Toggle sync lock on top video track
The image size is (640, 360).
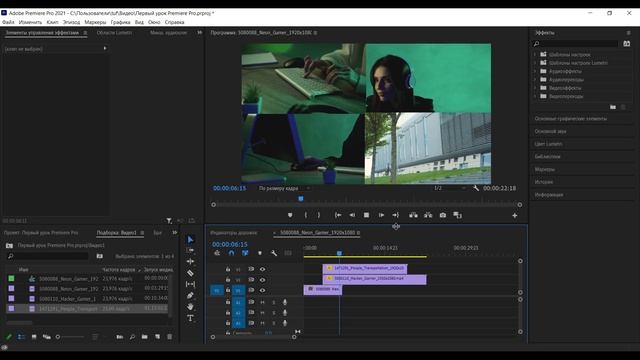click(251, 269)
